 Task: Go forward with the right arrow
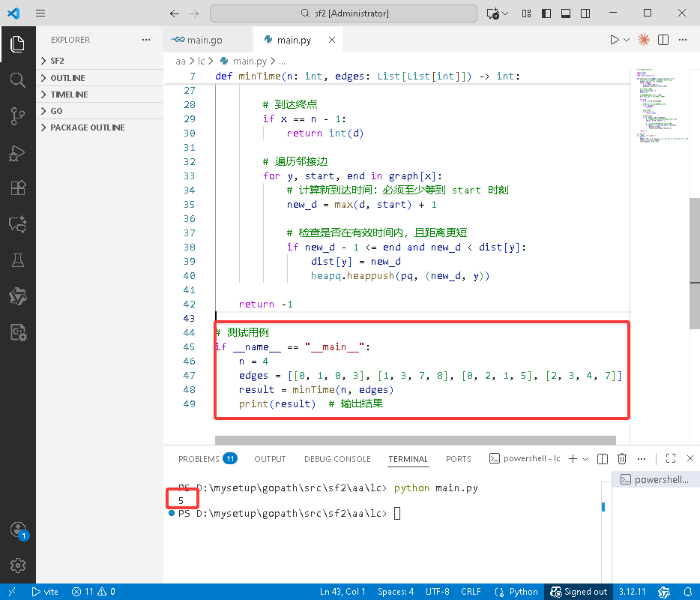[194, 13]
